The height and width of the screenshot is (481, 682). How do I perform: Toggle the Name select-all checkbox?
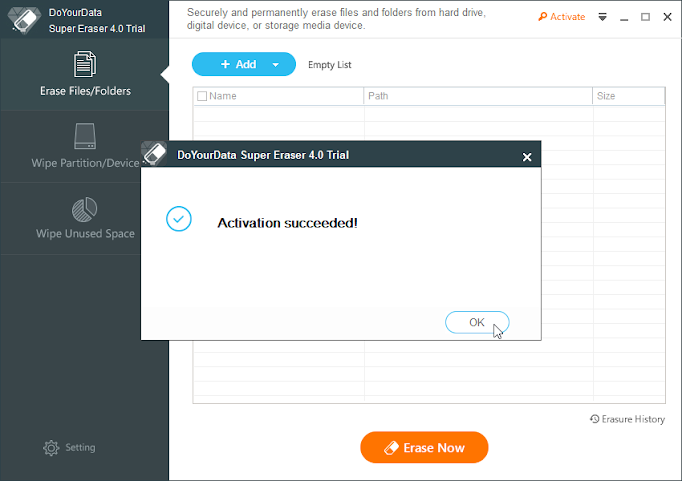pyautogui.click(x=202, y=96)
